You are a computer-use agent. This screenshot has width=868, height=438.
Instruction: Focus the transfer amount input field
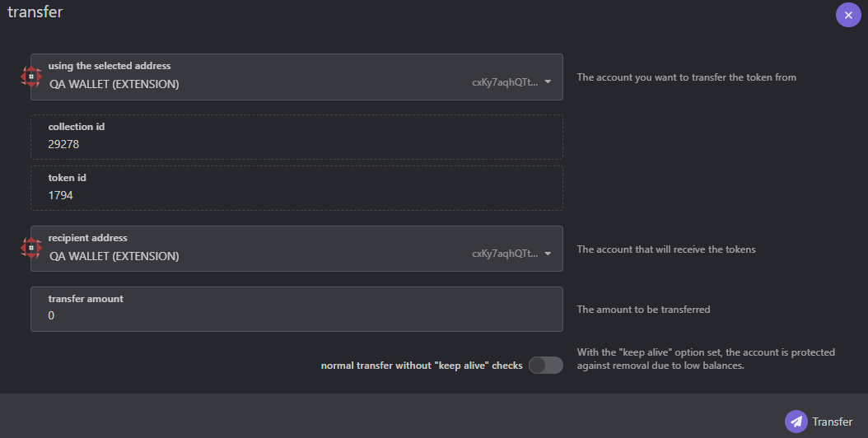(296, 309)
